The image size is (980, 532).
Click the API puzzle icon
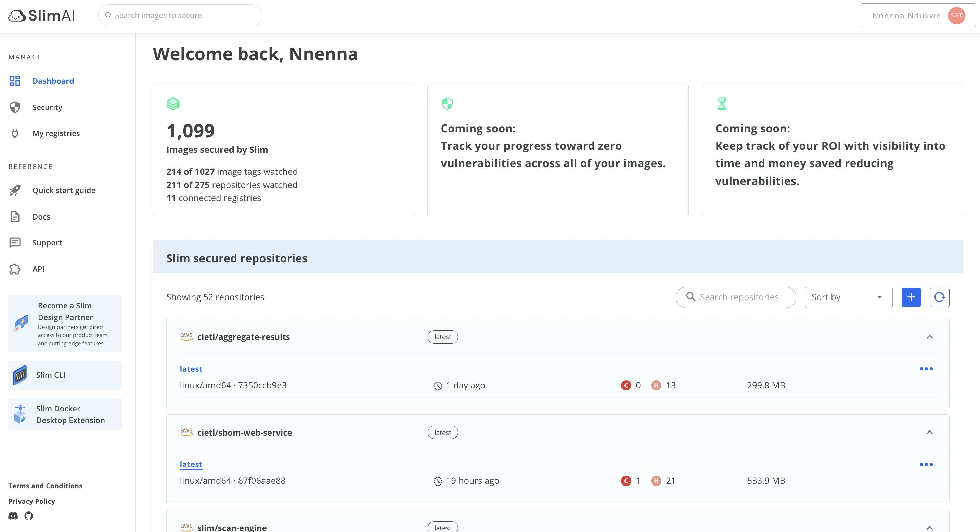click(15, 269)
